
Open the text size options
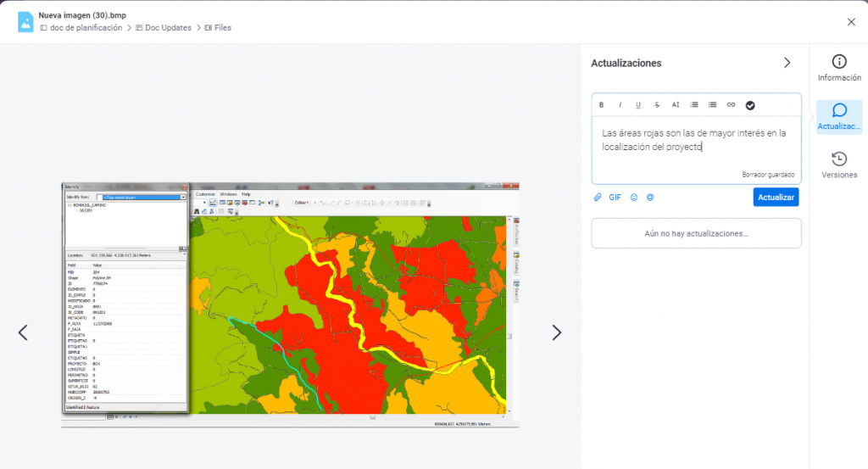[676, 105]
